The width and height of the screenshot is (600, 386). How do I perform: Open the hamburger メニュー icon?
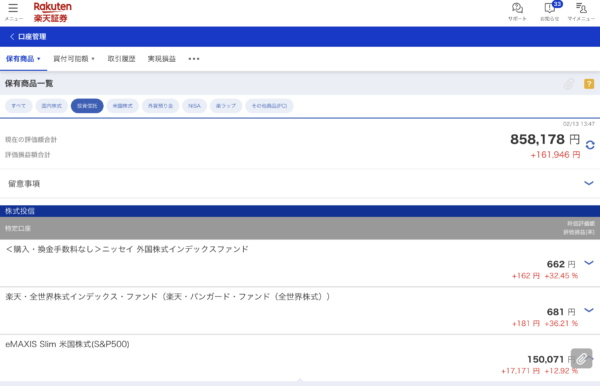[13, 12]
